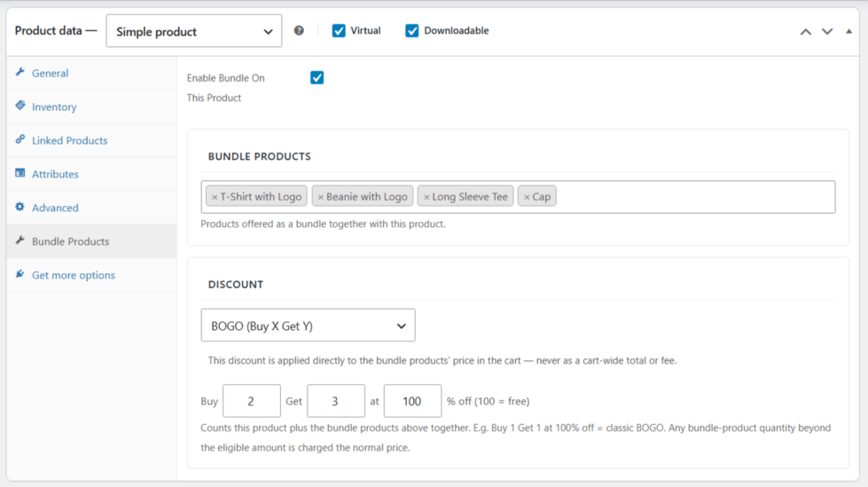Collapse the Product data panel

click(848, 32)
